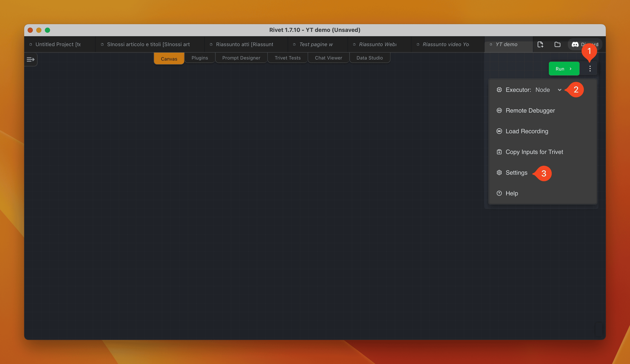Select the Test pagine w project tab
The width and height of the screenshot is (630, 364).
coord(318,44)
